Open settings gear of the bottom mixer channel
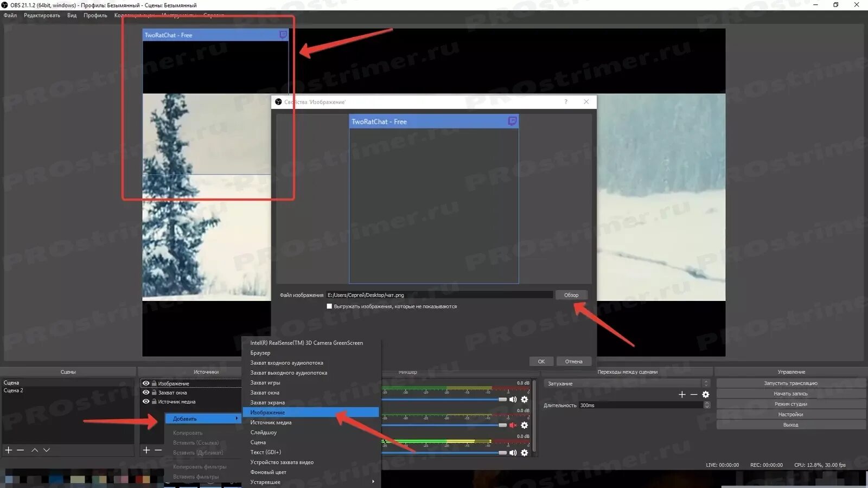 525,453
